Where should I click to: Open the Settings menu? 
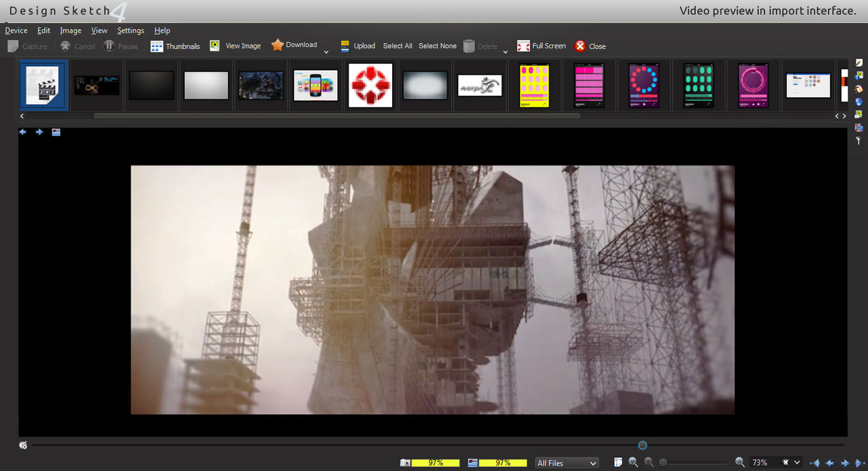pyautogui.click(x=131, y=31)
